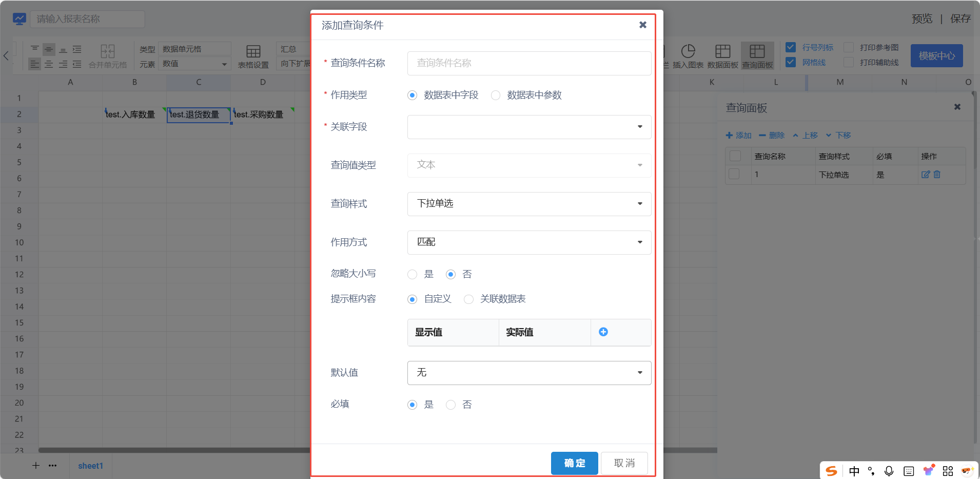The image size is (980, 479).
Task: Uncheck the 行号列标 checkbox
Action: 791,47
